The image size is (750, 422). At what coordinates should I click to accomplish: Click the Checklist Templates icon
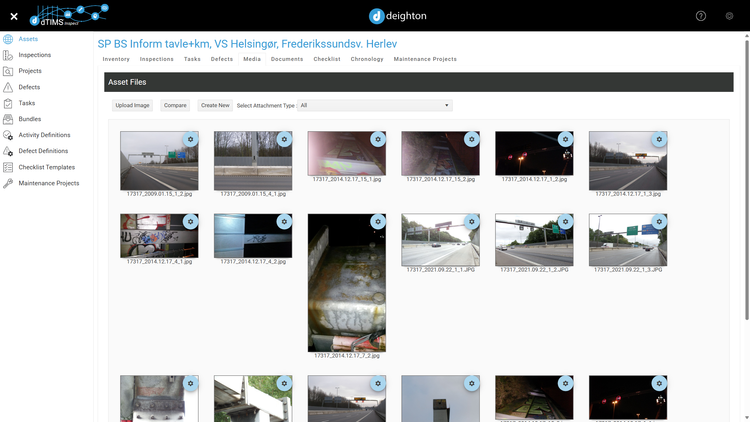(x=8, y=167)
